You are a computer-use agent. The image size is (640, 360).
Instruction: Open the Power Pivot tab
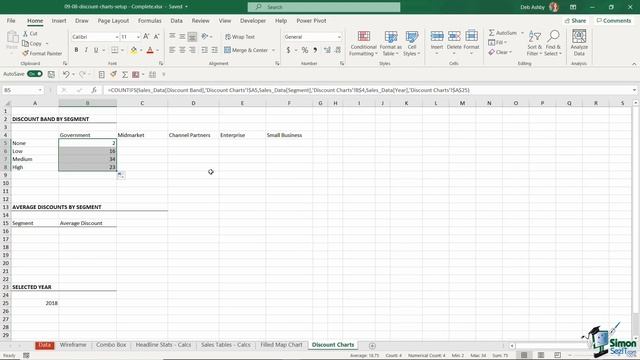[311, 20]
